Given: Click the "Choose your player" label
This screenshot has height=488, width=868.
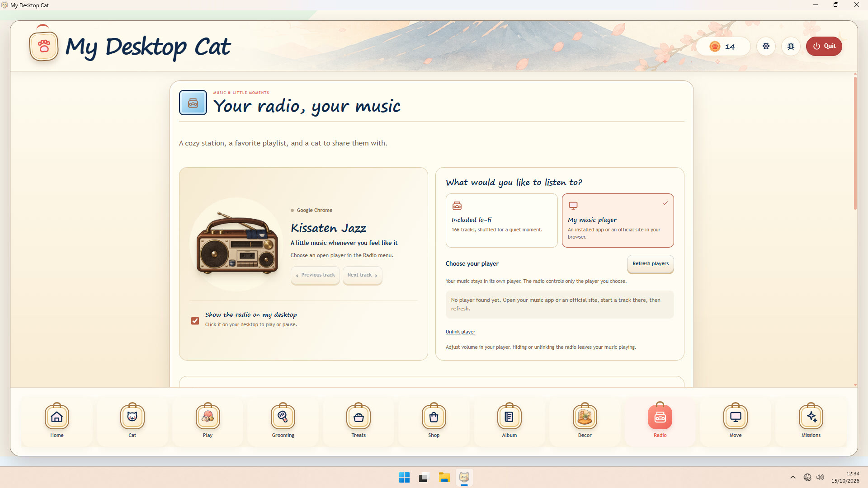Looking at the screenshot, I should (x=472, y=264).
